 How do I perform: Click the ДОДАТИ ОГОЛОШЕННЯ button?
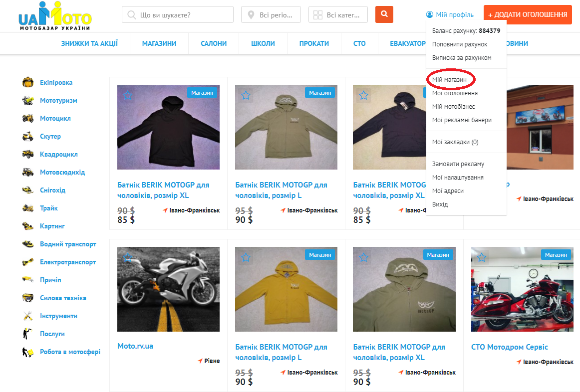[528, 15]
